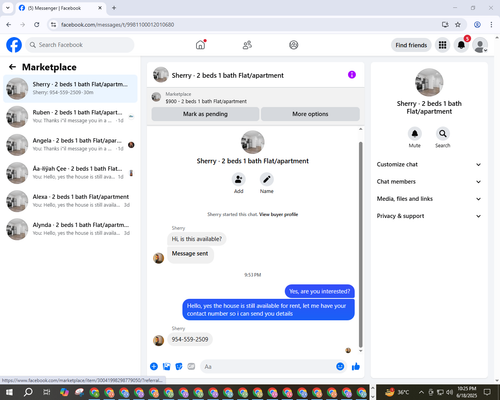
Task: Open the $900 Marketplace listing banner
Action: pyautogui.click(x=256, y=98)
